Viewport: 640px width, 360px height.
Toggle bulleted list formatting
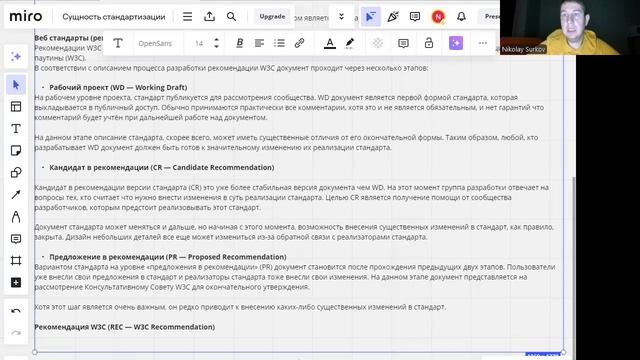(279, 43)
